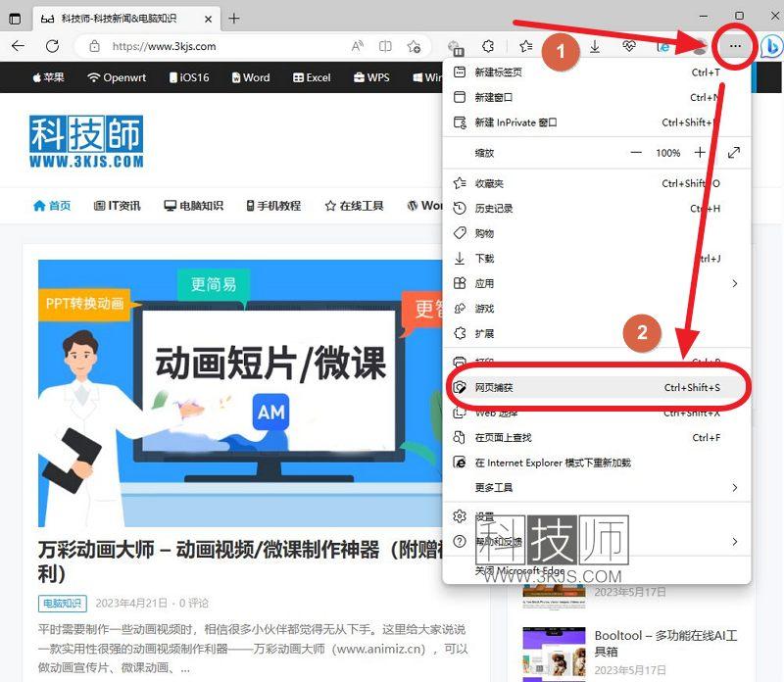Click the Openwrt link in top bar
Viewport: 784px width, 682px height.
point(117,77)
